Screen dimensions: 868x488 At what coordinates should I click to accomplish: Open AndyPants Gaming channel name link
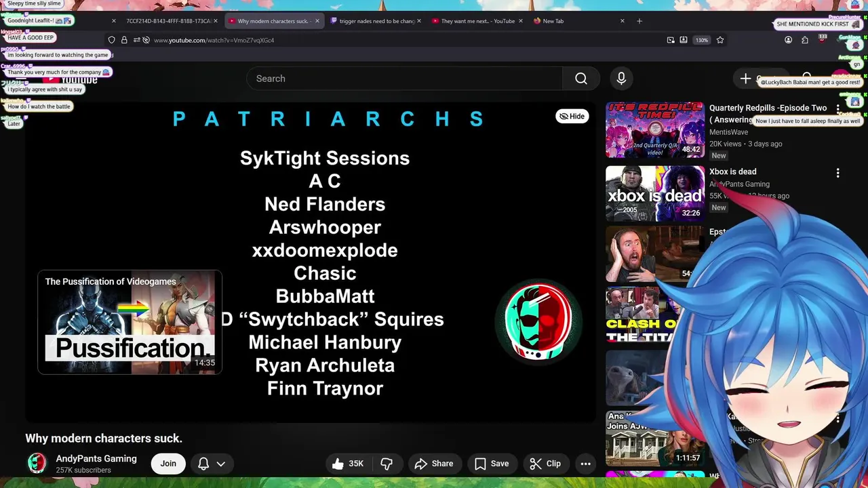[x=96, y=459]
